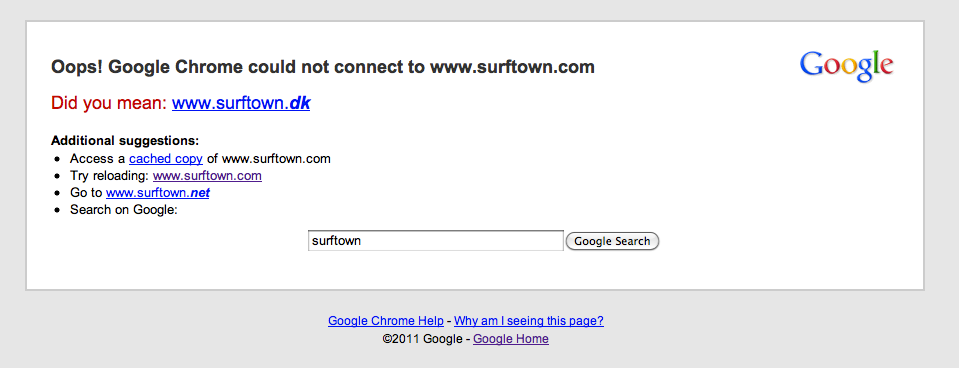Click the red Did you mean text
Screen dimensions: 959x368
109,103
